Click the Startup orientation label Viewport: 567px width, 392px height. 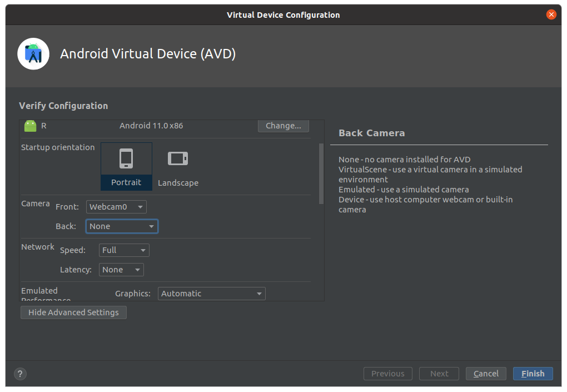(58, 147)
